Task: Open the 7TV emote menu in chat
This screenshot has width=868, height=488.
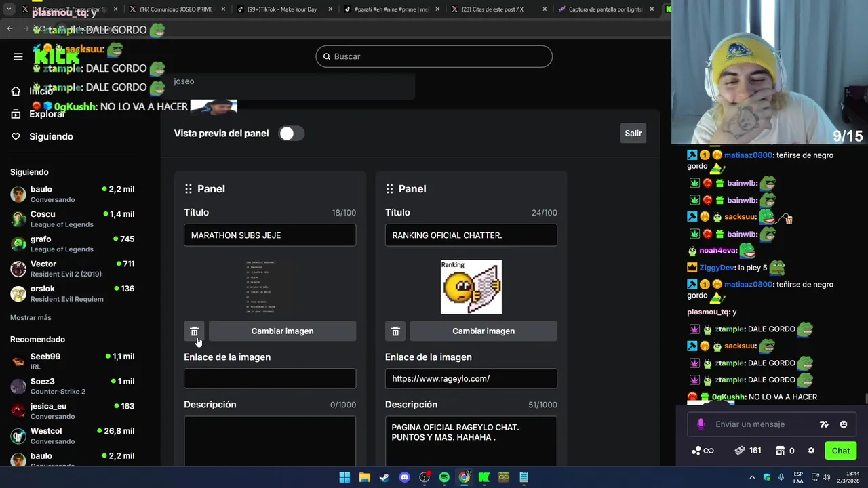Action: point(824,424)
